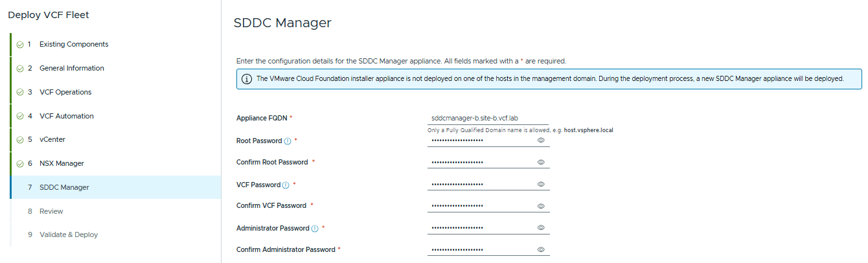Open step 4 VCF Automation
Viewport: 868px width, 263px height.
point(66,116)
